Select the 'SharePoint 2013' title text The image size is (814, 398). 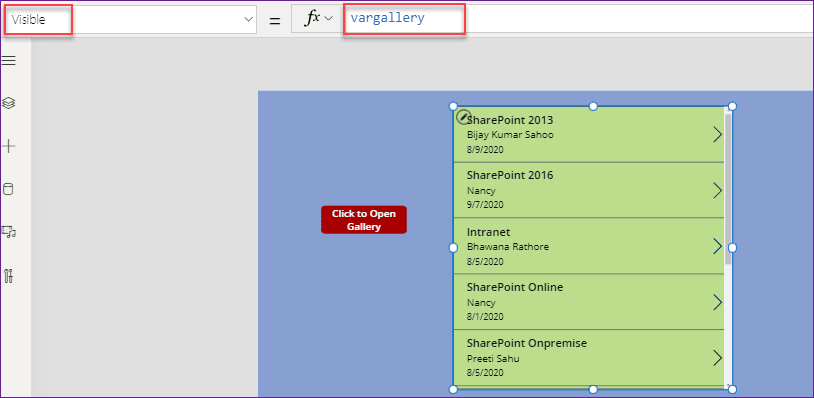pos(510,120)
